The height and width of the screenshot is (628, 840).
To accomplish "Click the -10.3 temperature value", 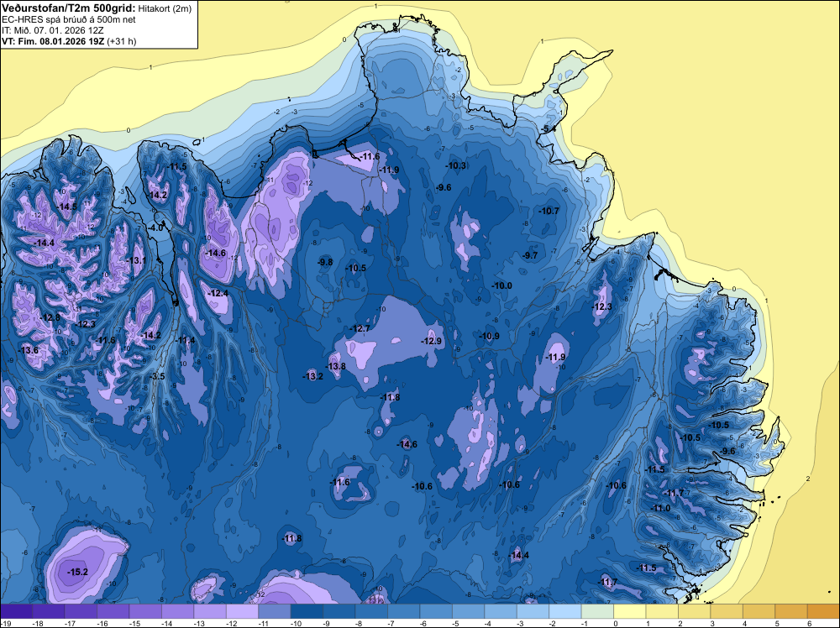I will tap(456, 166).
